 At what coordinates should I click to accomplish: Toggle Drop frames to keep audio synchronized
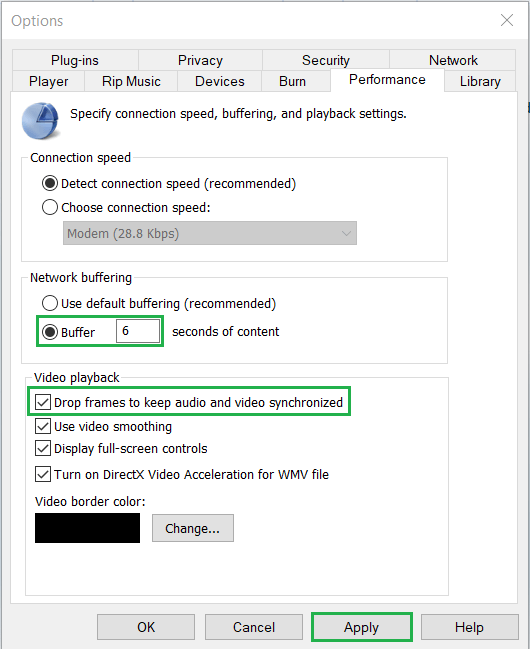[x=43, y=402]
